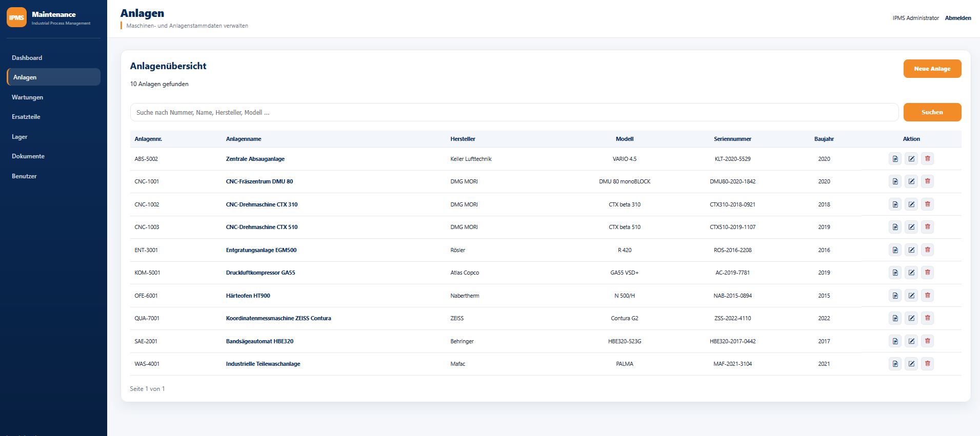Select Anlagen in the sidebar
Viewport: 980px width, 436px height.
53,77
